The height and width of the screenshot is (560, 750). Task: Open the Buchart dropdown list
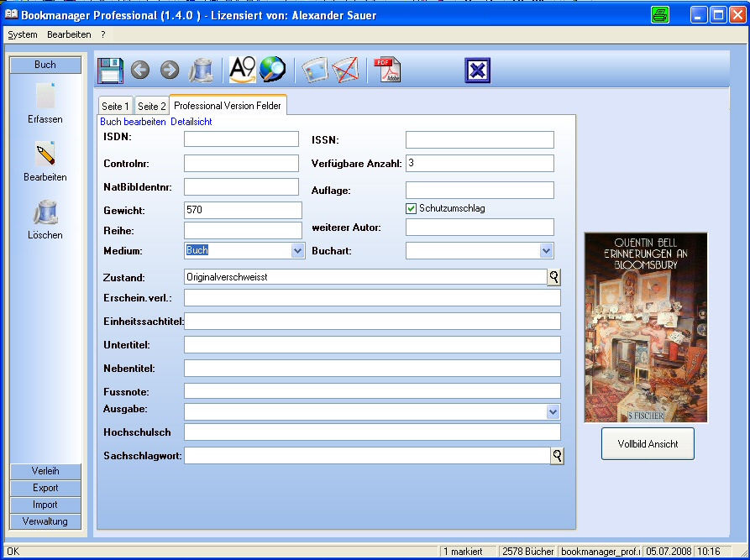click(x=546, y=250)
